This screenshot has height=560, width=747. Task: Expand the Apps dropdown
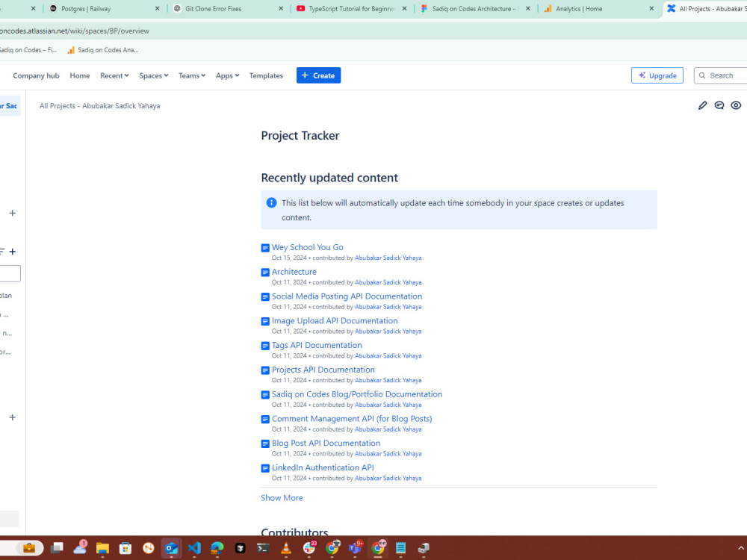pos(227,75)
